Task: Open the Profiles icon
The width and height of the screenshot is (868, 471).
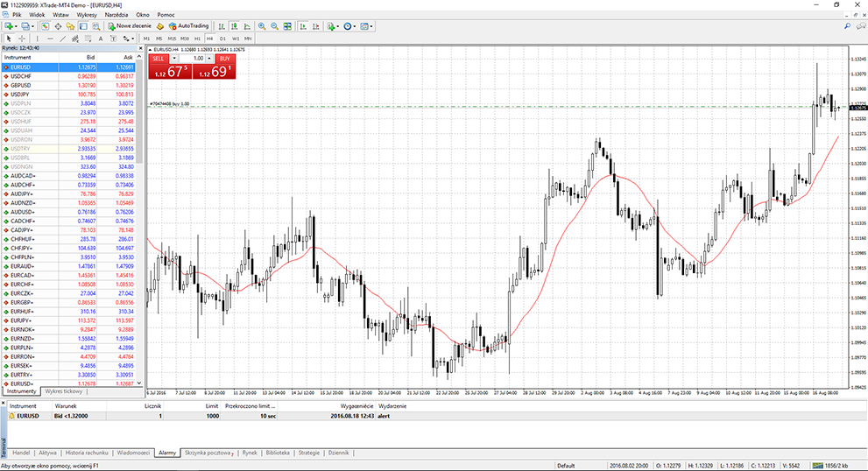Action: [25, 26]
